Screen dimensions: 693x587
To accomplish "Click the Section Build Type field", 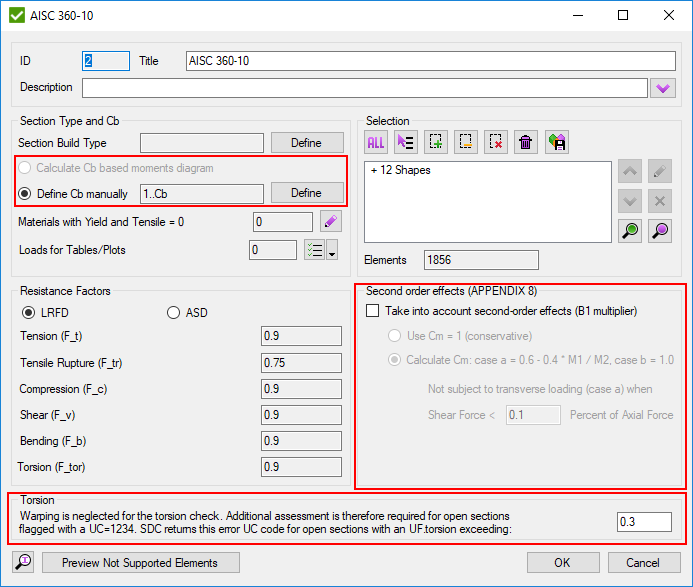I will (202, 143).
